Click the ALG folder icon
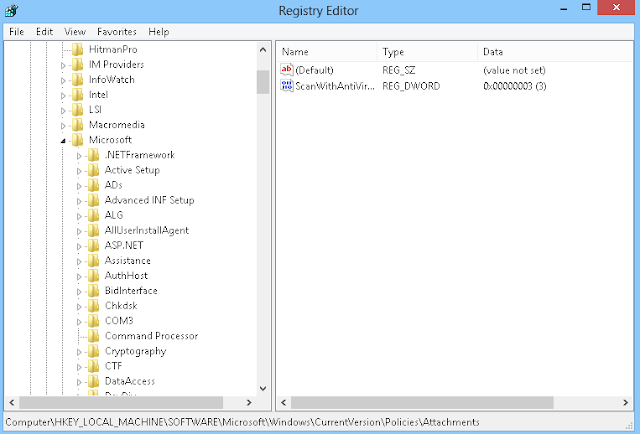This screenshot has height=434, width=640. [93, 215]
